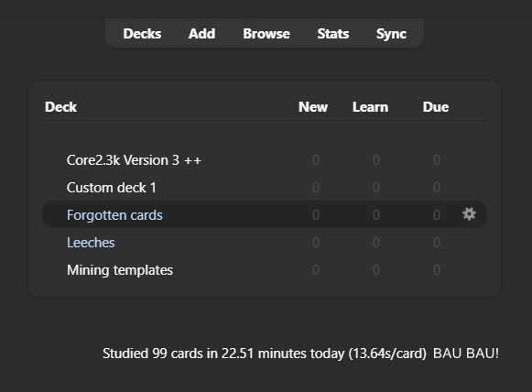Open the Leeches filtered deck
This screenshot has width=532, height=392.
click(x=91, y=243)
